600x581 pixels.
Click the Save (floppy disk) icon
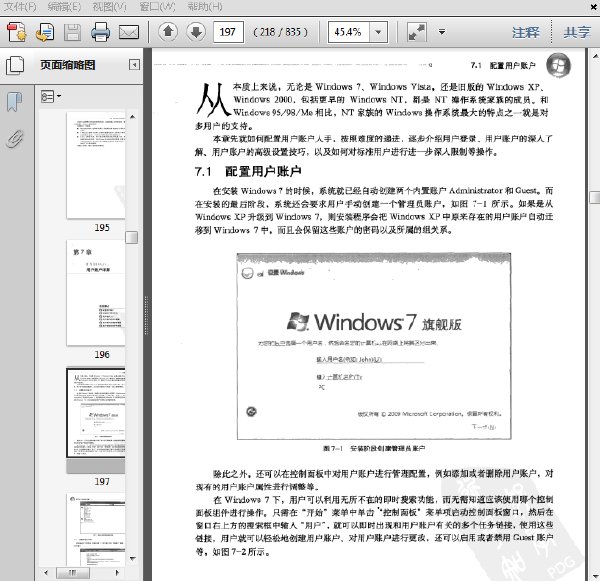72,32
